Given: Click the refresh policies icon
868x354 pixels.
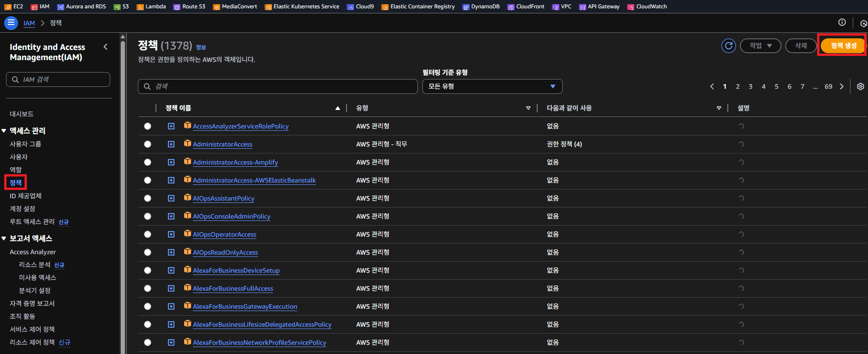Looking at the screenshot, I should point(729,46).
